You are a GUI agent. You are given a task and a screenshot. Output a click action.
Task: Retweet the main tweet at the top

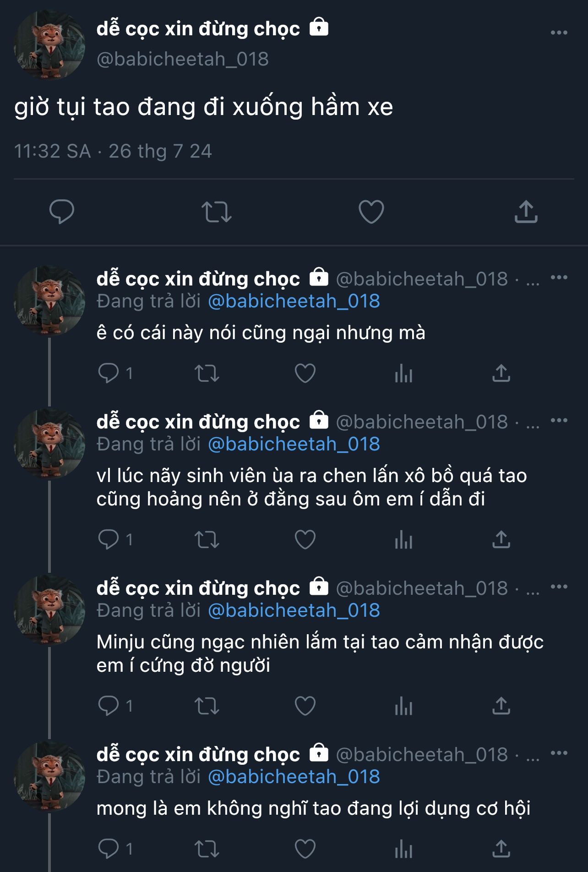click(217, 212)
